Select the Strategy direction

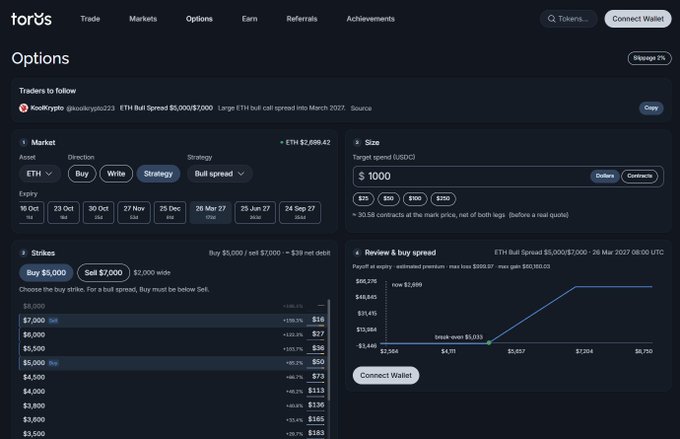(x=158, y=174)
